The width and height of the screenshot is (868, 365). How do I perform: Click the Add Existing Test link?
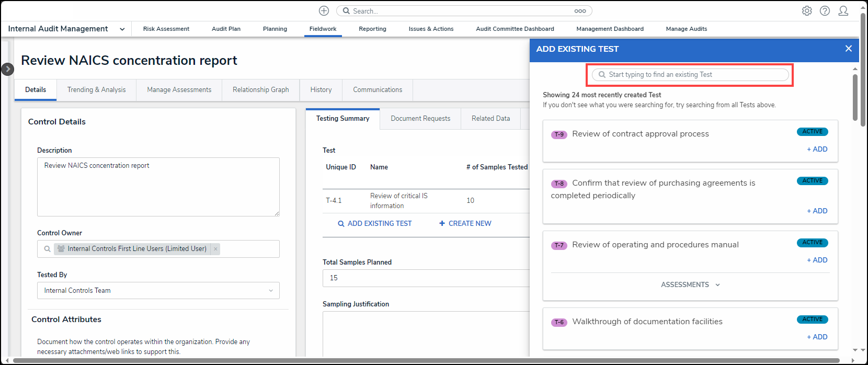tap(374, 224)
